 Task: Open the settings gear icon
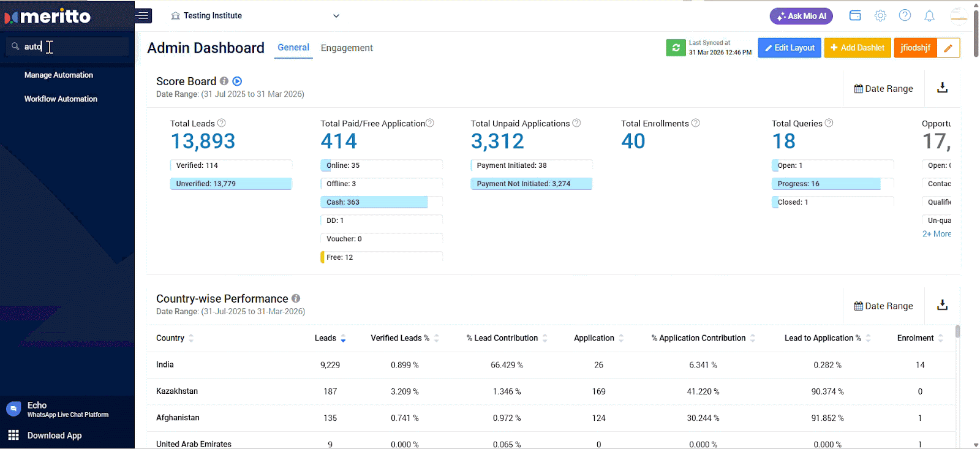pyautogui.click(x=880, y=16)
